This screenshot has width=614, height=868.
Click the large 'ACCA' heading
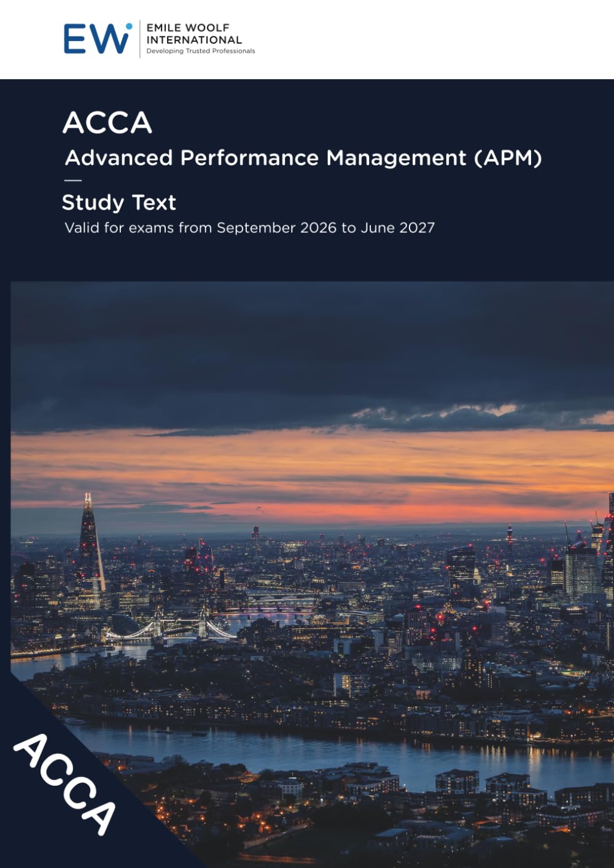[x=107, y=123]
